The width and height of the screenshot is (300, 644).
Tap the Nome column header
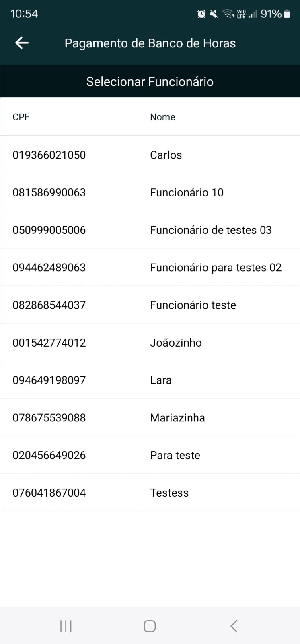pyautogui.click(x=162, y=117)
